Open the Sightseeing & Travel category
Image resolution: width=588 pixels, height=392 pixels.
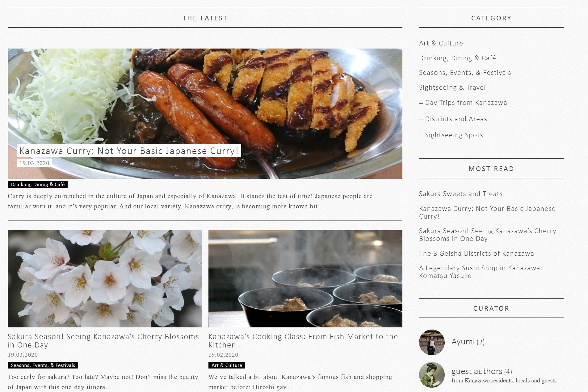(x=452, y=87)
